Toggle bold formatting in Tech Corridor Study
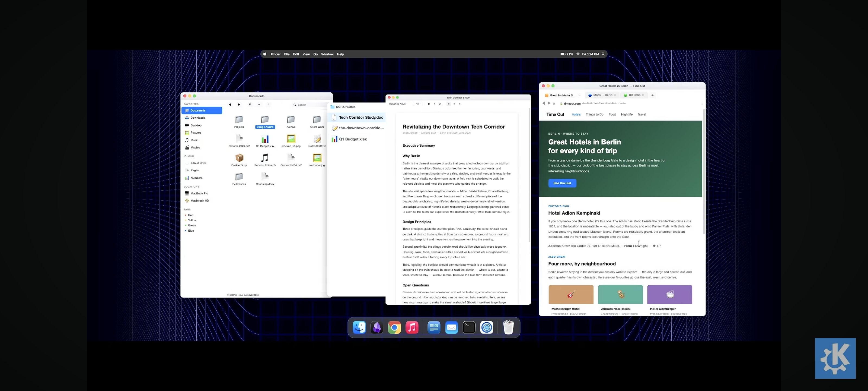Image resolution: width=868 pixels, height=391 pixels. coord(429,104)
